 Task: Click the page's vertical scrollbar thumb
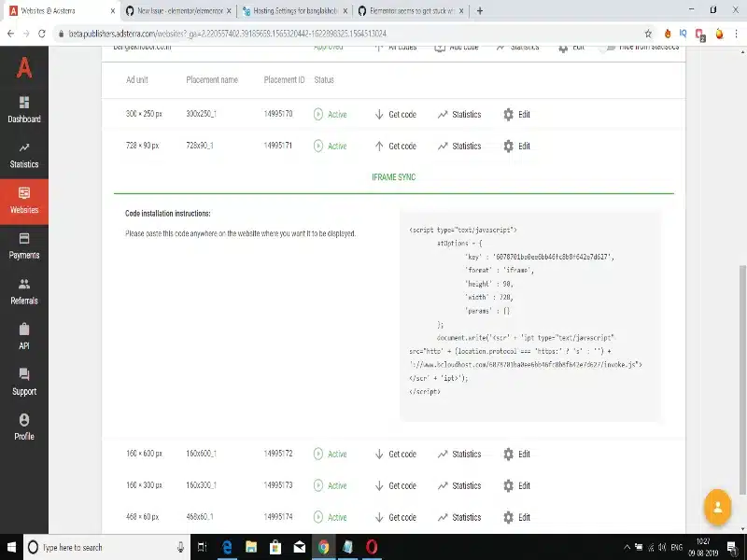tap(742, 380)
